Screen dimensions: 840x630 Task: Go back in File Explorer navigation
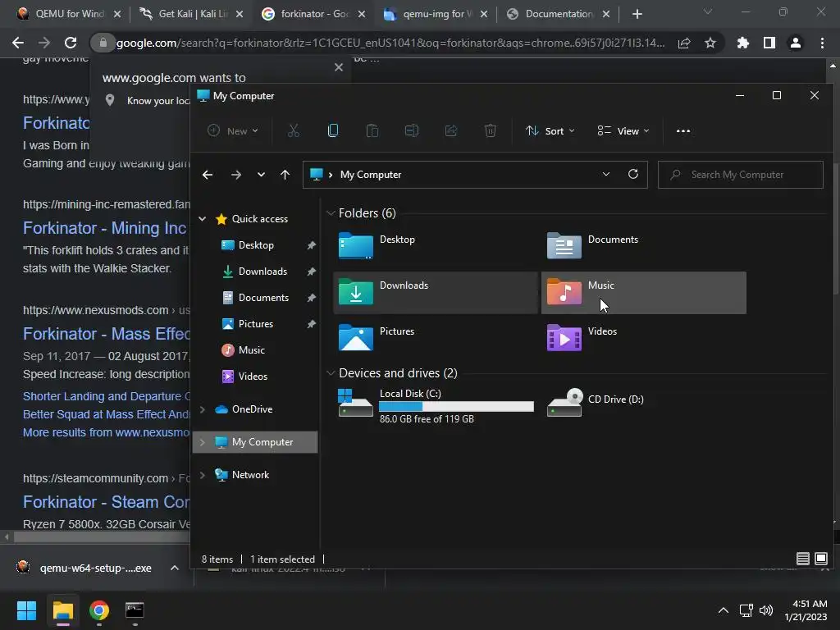pyautogui.click(x=208, y=175)
